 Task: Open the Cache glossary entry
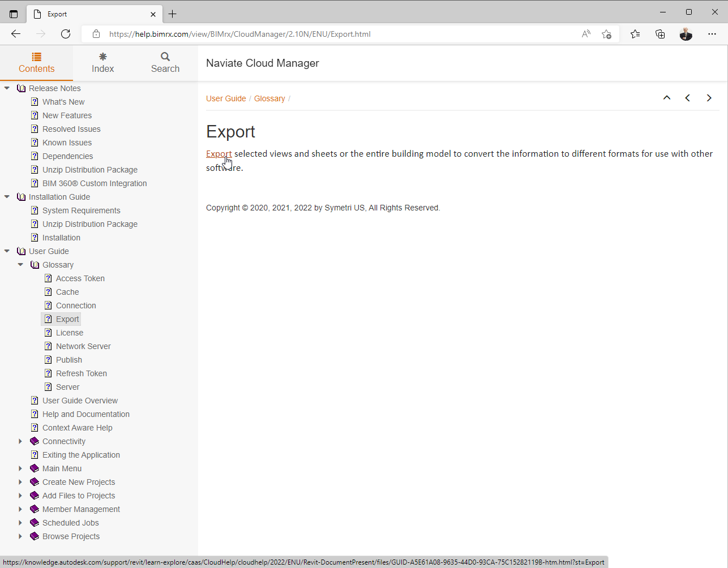[x=67, y=292]
